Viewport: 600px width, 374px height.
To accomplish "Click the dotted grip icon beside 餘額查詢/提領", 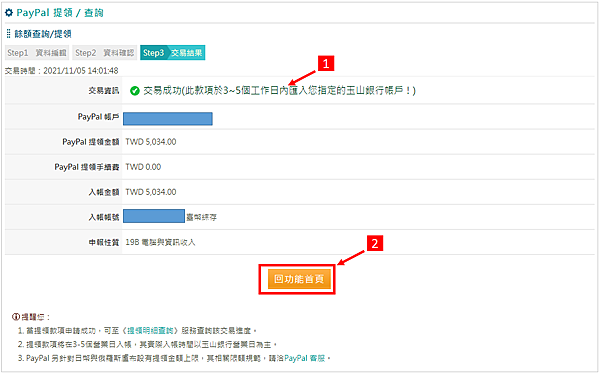I will pos(8,34).
